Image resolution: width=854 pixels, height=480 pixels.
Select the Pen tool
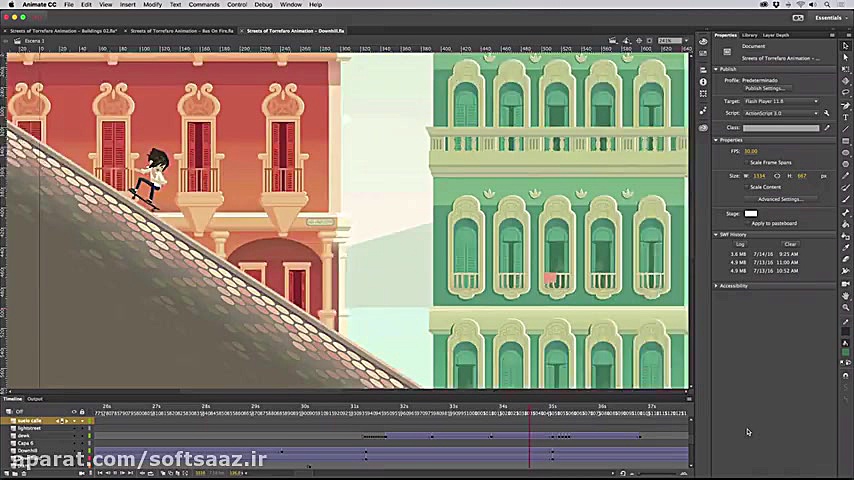[845, 105]
